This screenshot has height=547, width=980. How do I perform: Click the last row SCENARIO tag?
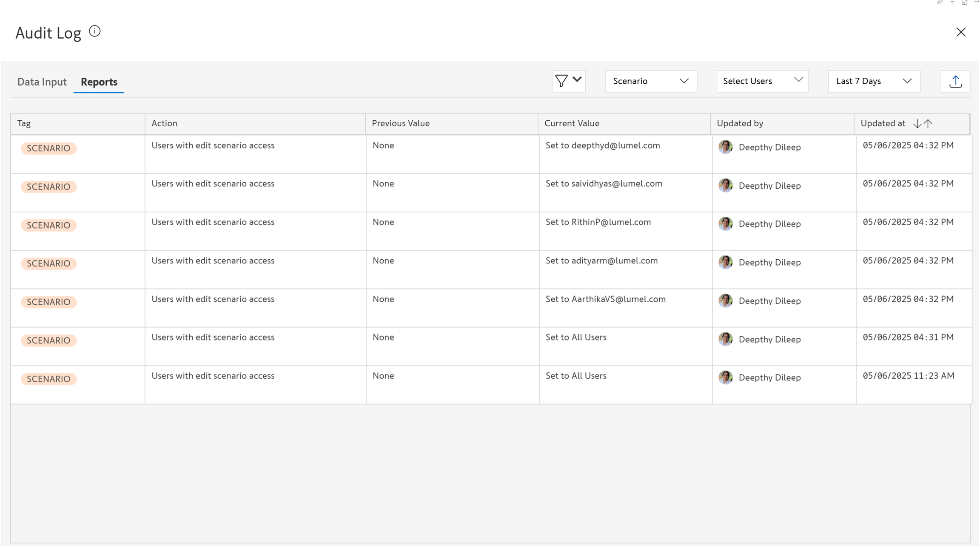(48, 379)
